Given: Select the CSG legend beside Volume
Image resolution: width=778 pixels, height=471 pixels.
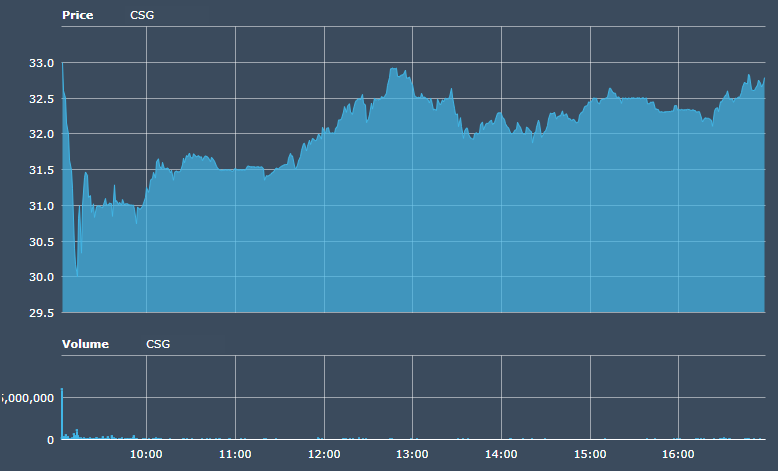Looking at the screenshot, I should [x=158, y=344].
